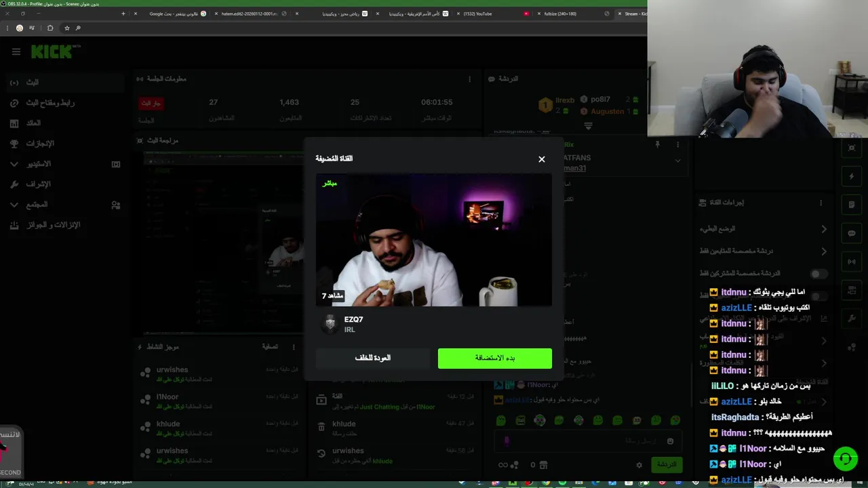Click the document icon in right rail
Image resolution: width=868 pixels, height=488 pixels.
coord(852,205)
